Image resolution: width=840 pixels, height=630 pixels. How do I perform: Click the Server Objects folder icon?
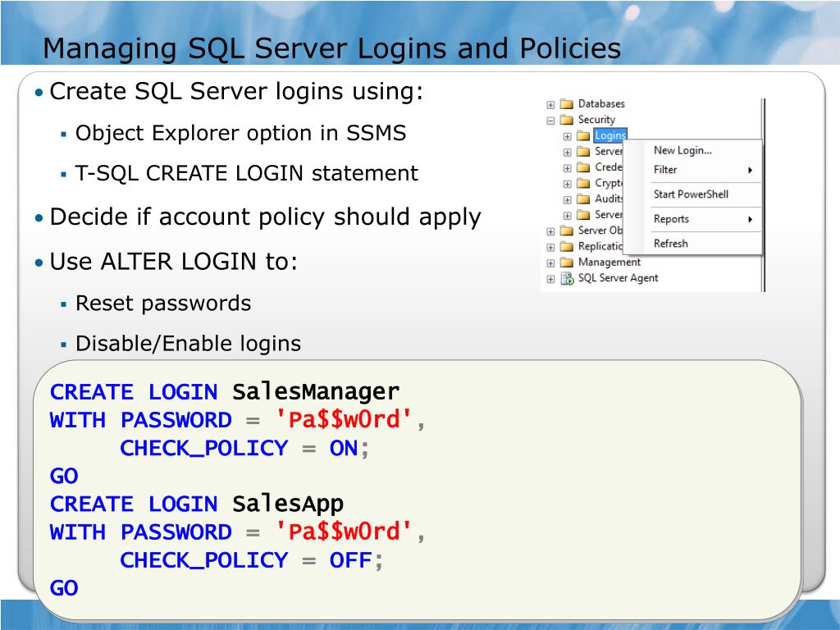pos(568,229)
